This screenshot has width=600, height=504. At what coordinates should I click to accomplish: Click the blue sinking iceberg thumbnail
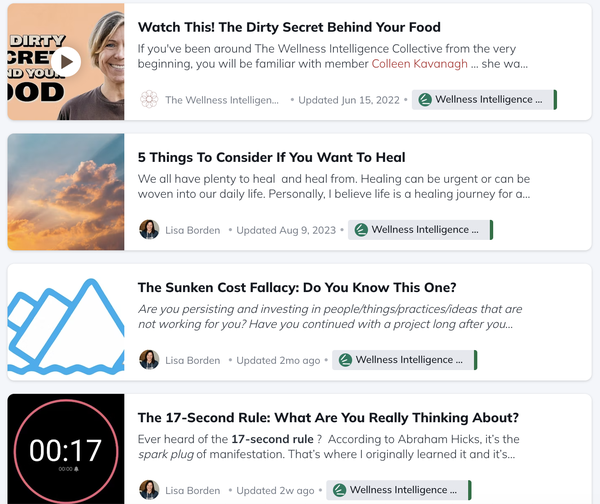[66, 322]
